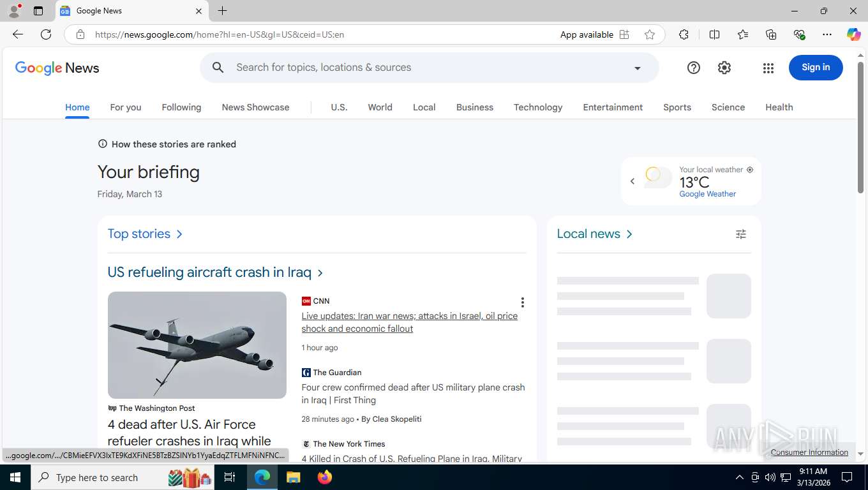Open Edge Settings and more menu
The width and height of the screenshot is (868, 490).
[827, 34]
